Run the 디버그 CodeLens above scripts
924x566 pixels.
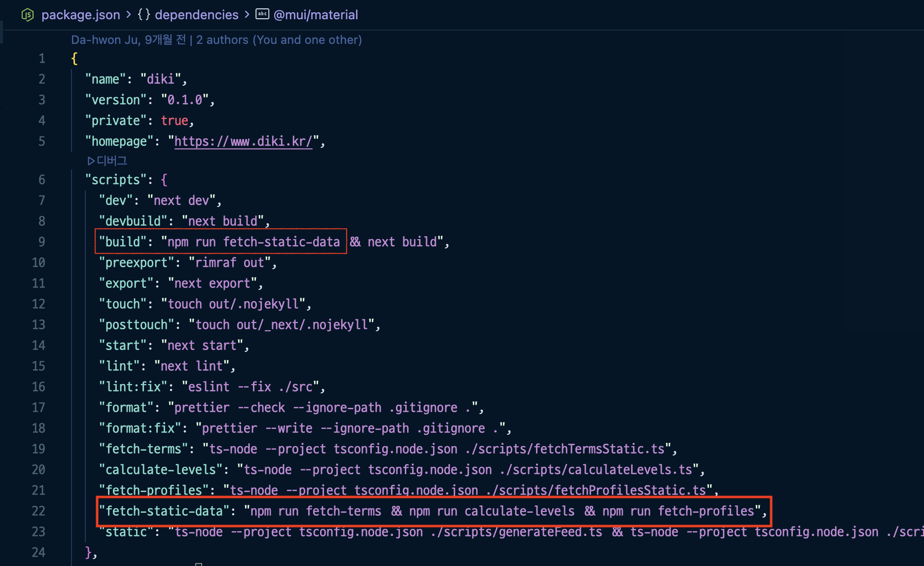coord(112,161)
